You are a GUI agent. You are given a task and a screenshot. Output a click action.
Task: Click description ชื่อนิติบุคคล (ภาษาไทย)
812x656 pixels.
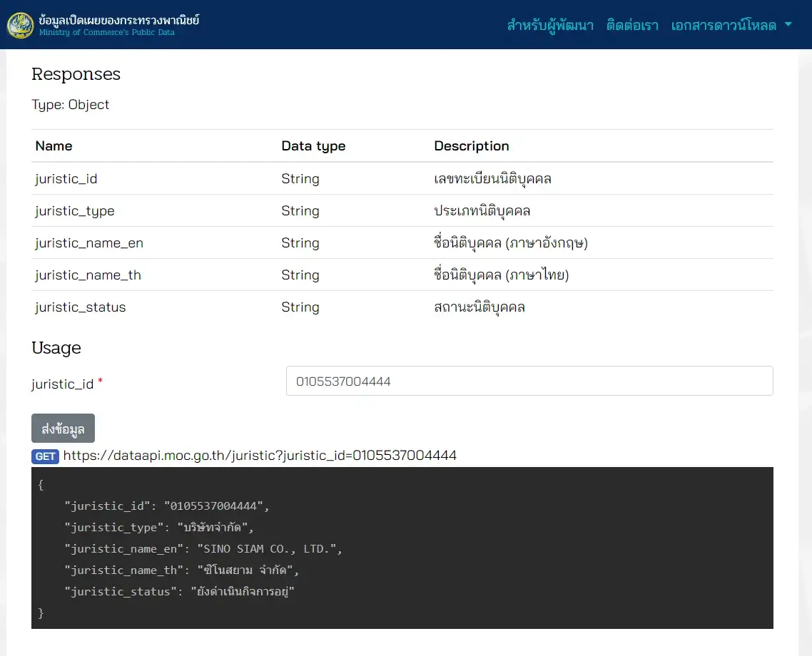[x=502, y=275]
